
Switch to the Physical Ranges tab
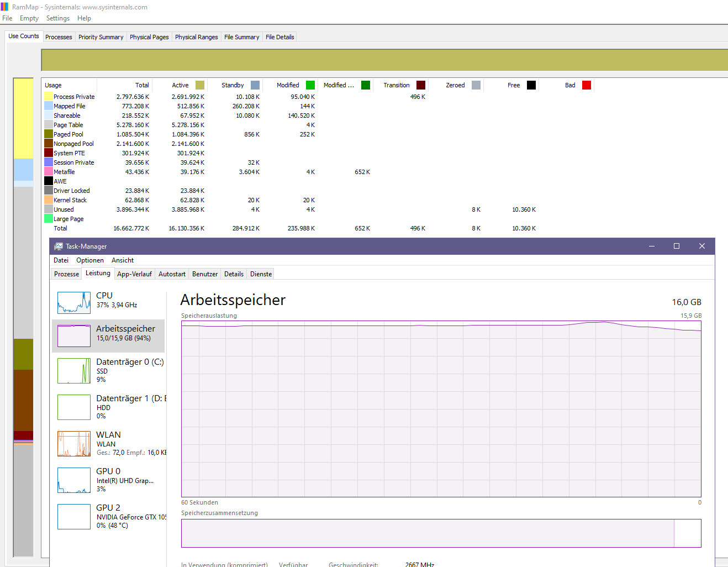pos(196,37)
